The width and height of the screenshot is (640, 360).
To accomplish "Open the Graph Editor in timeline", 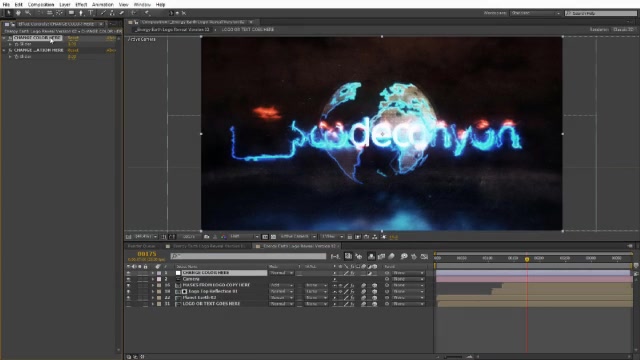I will click(x=424, y=256).
